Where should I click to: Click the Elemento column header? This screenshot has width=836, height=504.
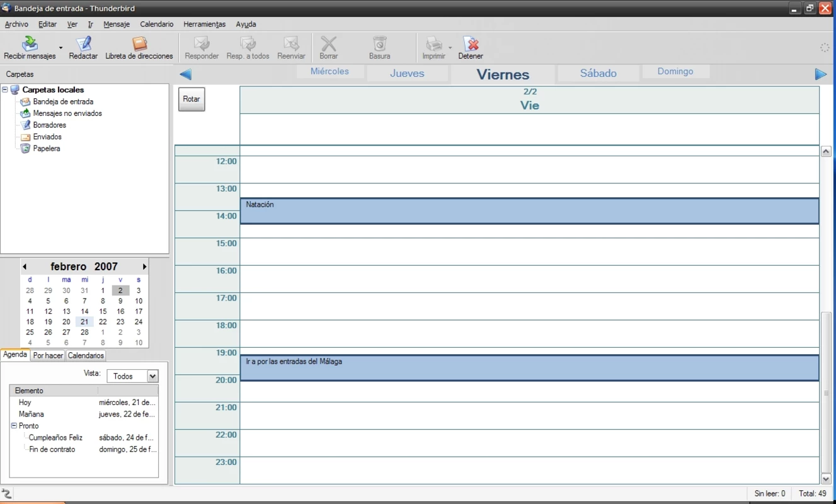(54, 391)
